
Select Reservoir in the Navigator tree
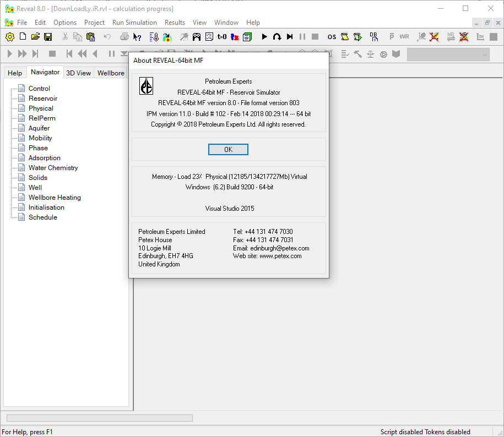(43, 99)
